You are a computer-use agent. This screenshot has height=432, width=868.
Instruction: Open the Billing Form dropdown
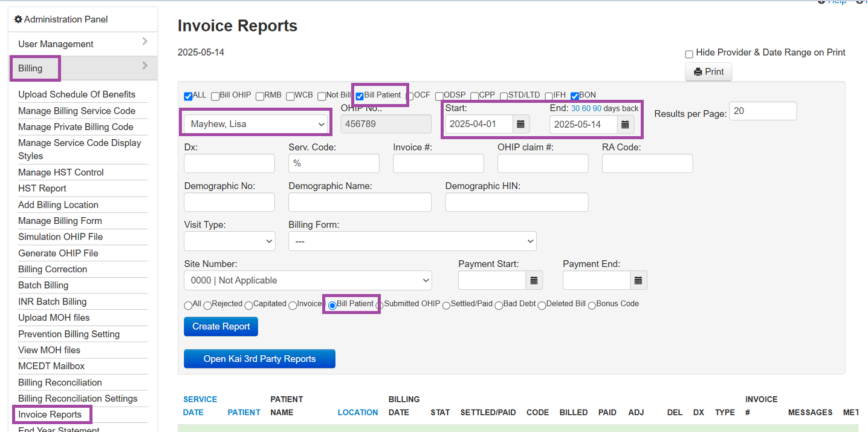[412, 241]
